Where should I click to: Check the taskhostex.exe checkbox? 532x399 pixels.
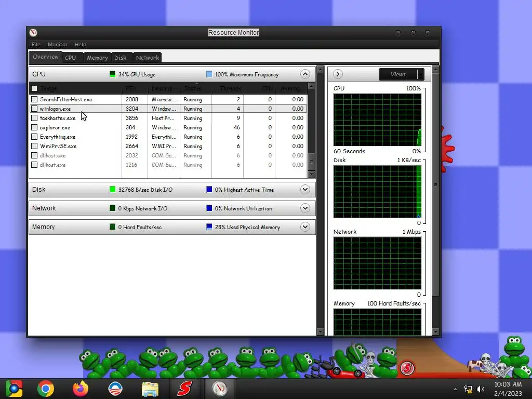point(34,118)
